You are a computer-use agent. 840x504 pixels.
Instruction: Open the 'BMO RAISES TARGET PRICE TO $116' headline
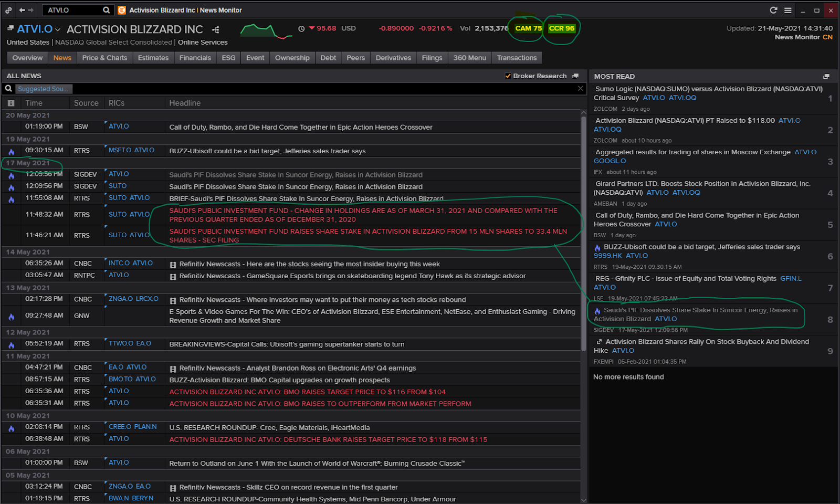point(307,392)
